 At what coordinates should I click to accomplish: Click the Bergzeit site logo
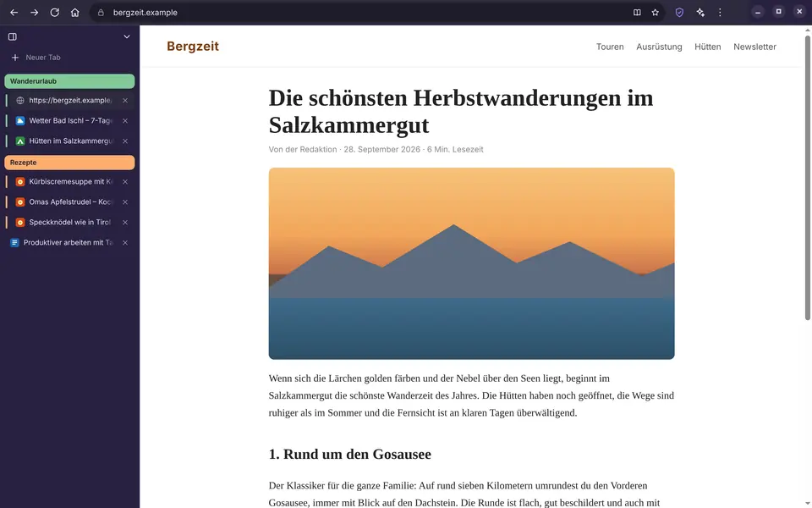(x=193, y=46)
